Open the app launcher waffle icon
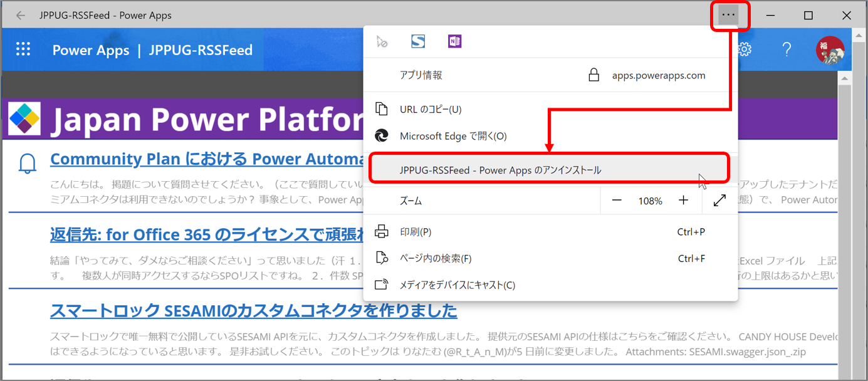Screen dimensions: 868x381 coord(23,49)
